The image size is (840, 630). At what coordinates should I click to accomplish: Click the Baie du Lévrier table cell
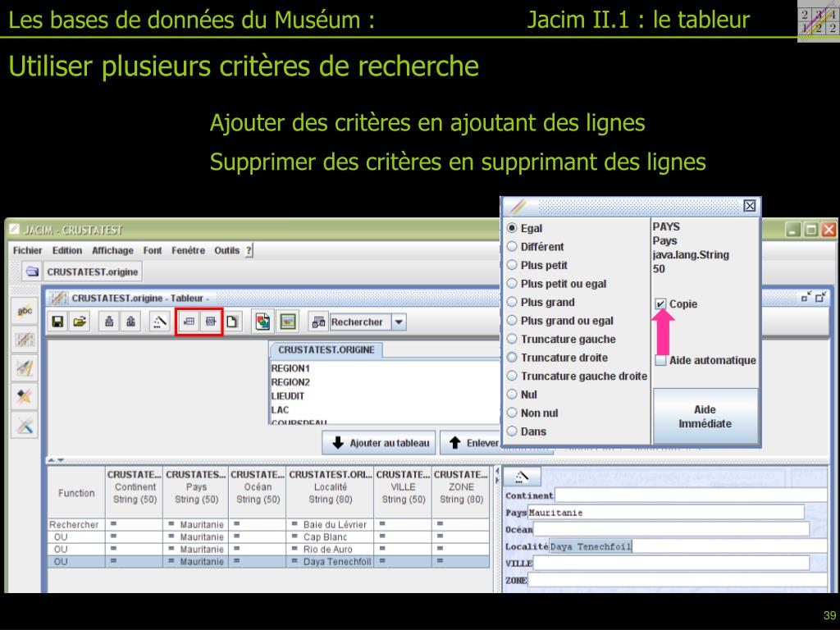coord(331,524)
